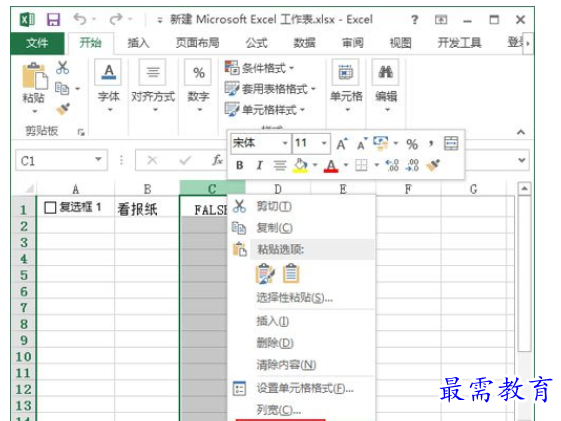Apply percent style in mini toolbar
561x421 pixels.
click(x=412, y=144)
